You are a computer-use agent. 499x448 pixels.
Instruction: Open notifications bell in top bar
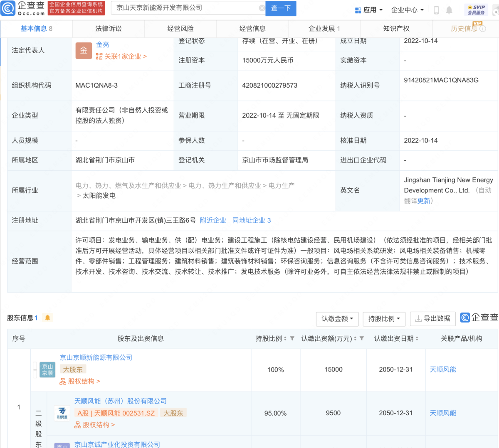click(449, 10)
